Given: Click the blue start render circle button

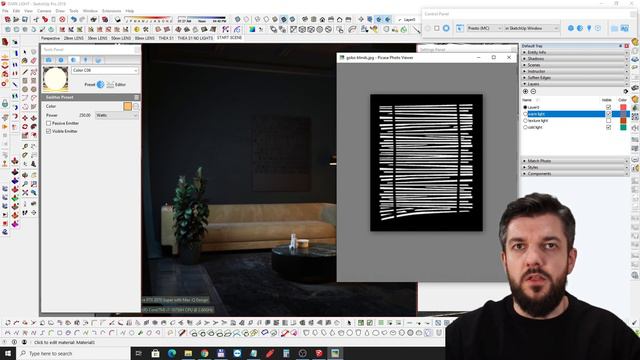Looking at the screenshot, I should (x=446, y=28).
